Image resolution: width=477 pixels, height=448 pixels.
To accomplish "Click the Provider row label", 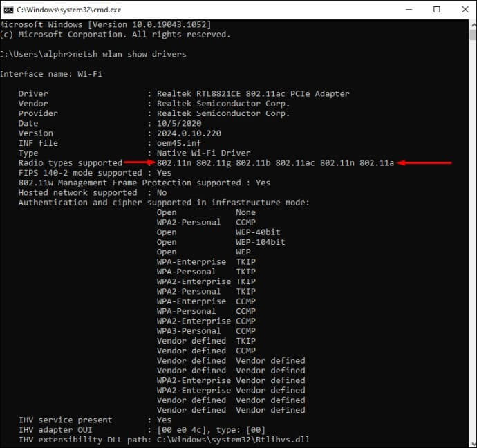I will click(38, 113).
